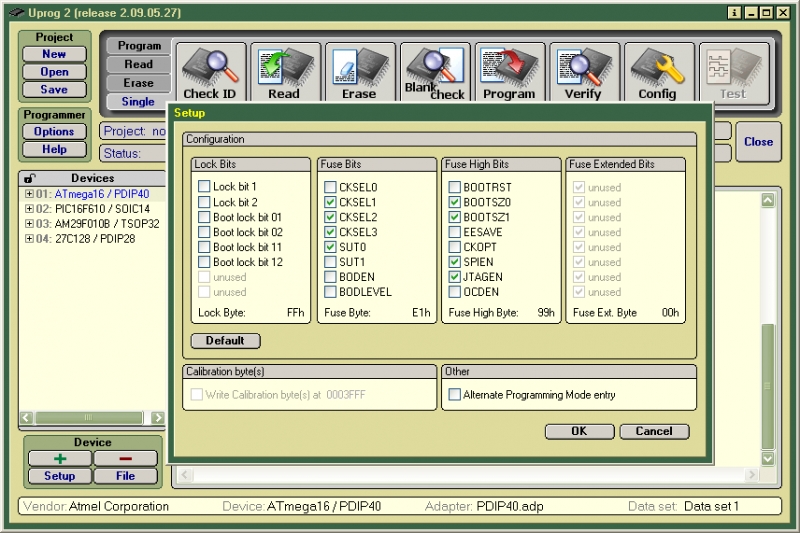Click Devices list scroll right arrow
This screenshot has height=533, width=800.
coord(158,418)
